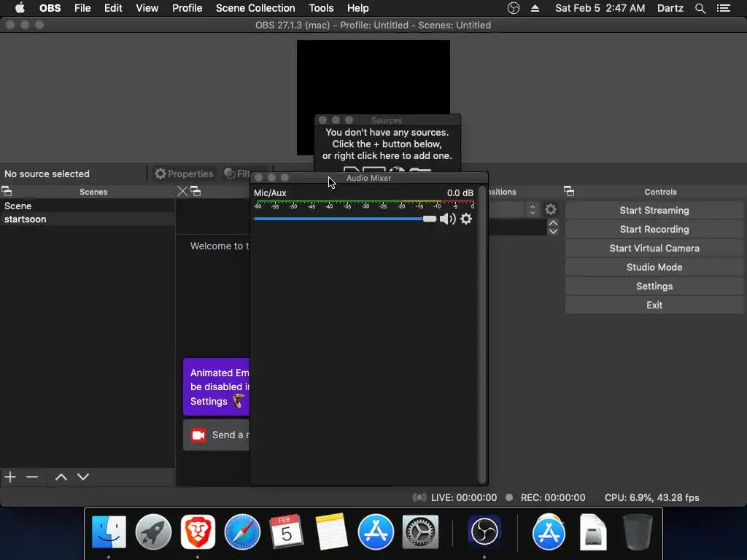This screenshot has width=747, height=560.
Task: Open the View menu
Action: point(147,8)
